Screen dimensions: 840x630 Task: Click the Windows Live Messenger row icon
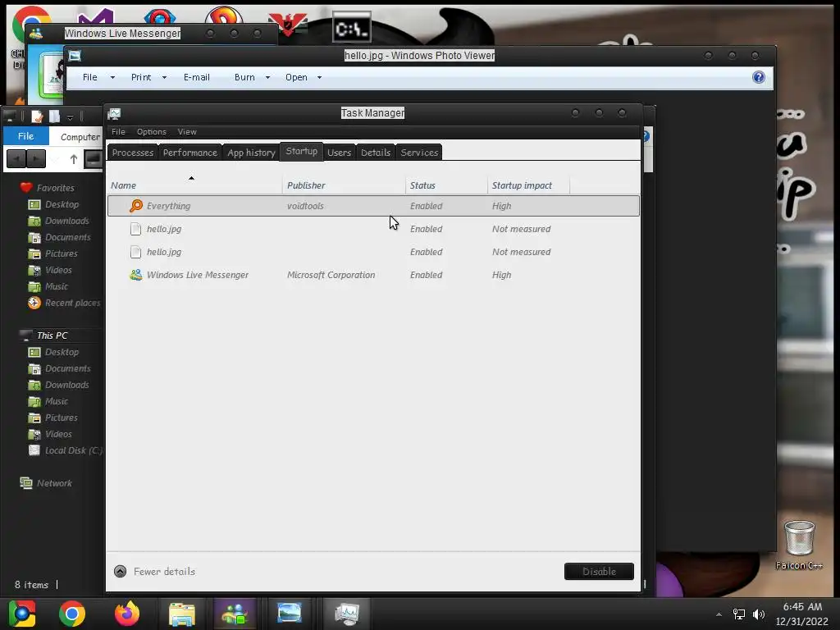click(x=136, y=275)
